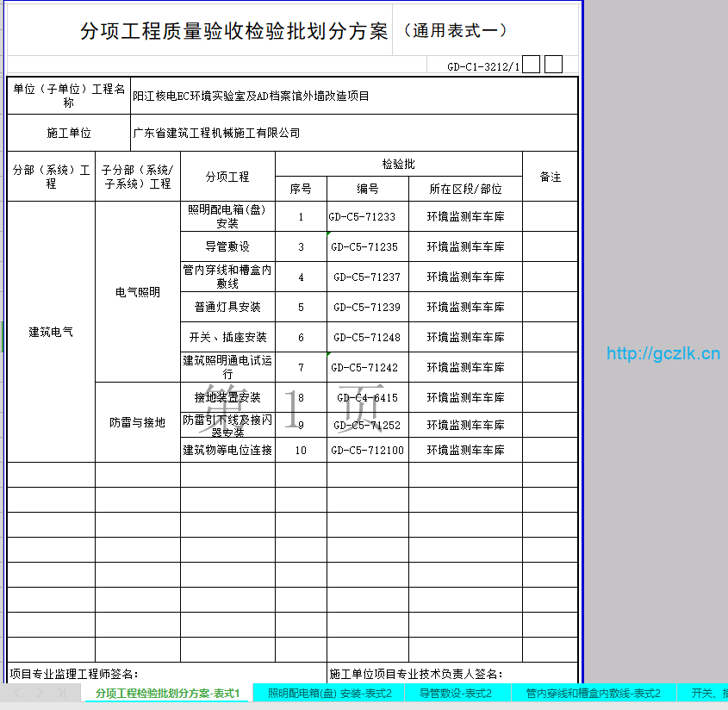This screenshot has width=728, height=710.
Task: Select the title cell 分项工程质量验收检验批划分方案
Action: pos(233,33)
